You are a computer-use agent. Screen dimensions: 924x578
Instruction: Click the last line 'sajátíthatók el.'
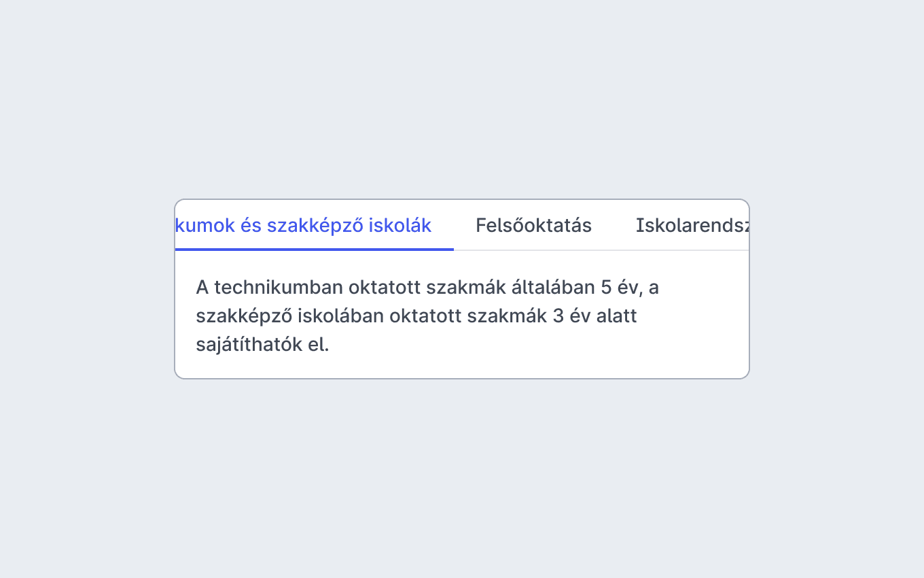[262, 345]
